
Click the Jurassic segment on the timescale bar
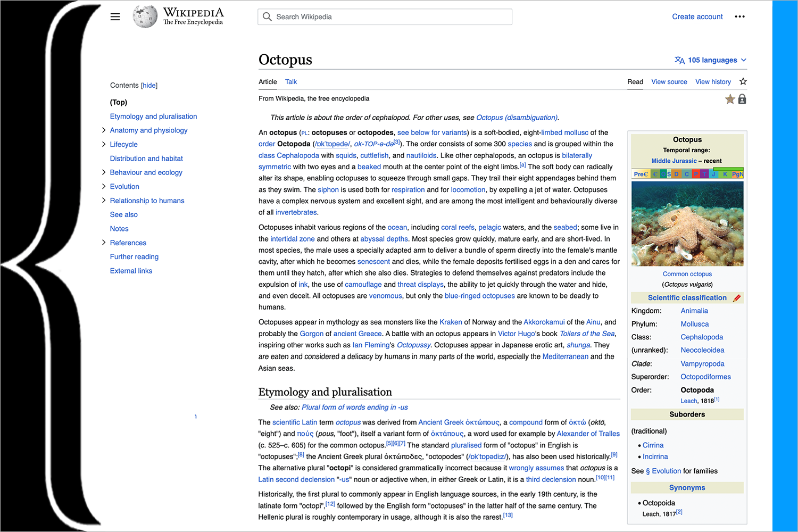713,174
